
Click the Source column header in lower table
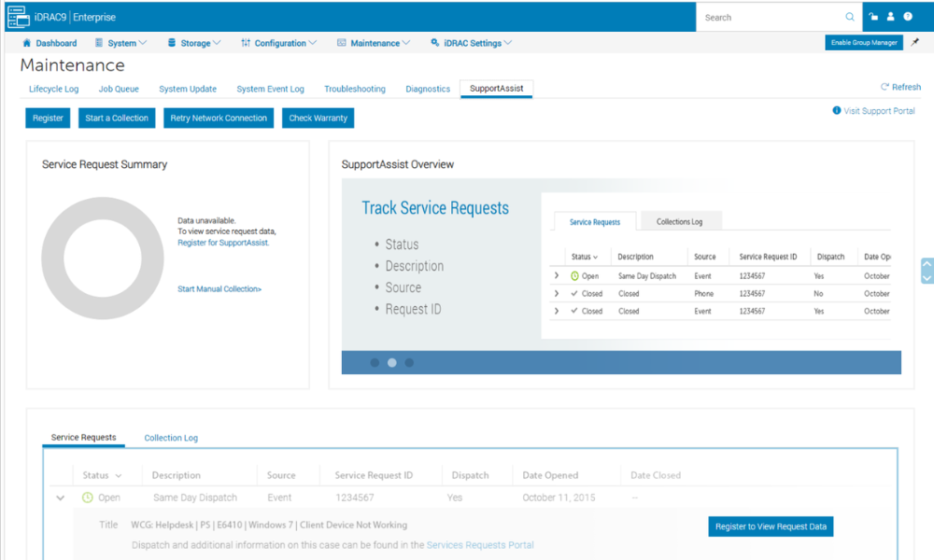point(281,475)
